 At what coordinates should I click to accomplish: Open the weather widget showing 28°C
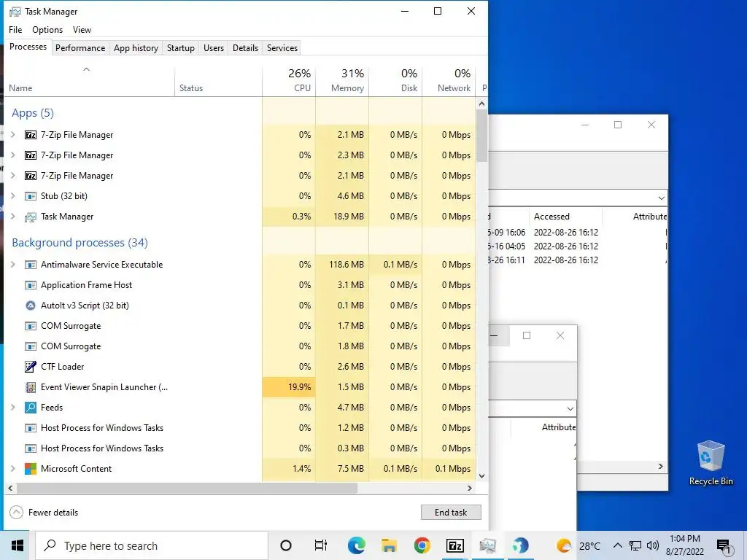[578, 545]
